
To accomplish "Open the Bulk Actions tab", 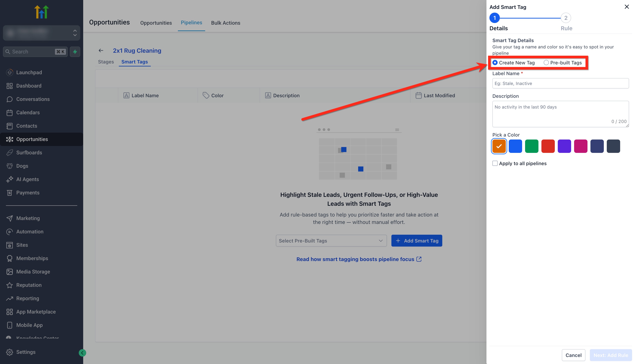I will pos(225,23).
